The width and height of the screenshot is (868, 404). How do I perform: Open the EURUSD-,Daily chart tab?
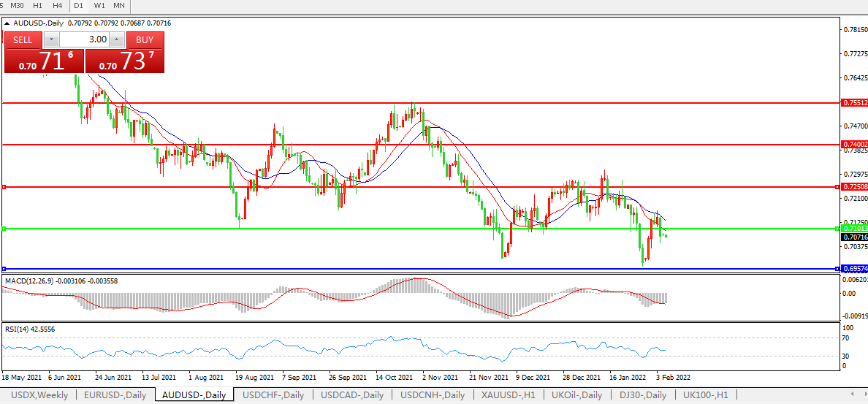point(115,395)
